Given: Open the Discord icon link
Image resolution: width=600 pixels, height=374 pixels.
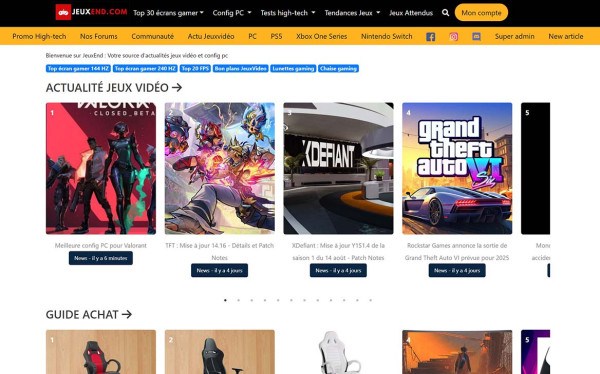Looking at the screenshot, I should pyautogui.click(x=476, y=37).
